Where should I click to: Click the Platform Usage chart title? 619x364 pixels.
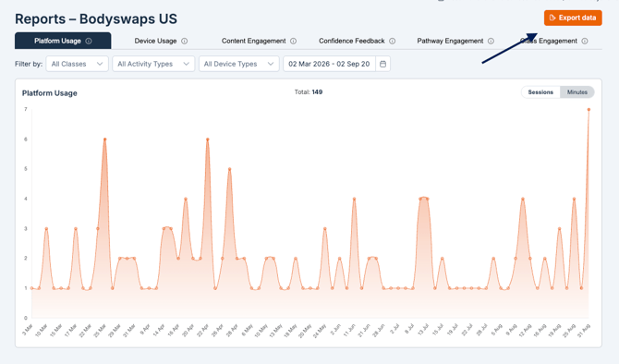pyautogui.click(x=49, y=93)
